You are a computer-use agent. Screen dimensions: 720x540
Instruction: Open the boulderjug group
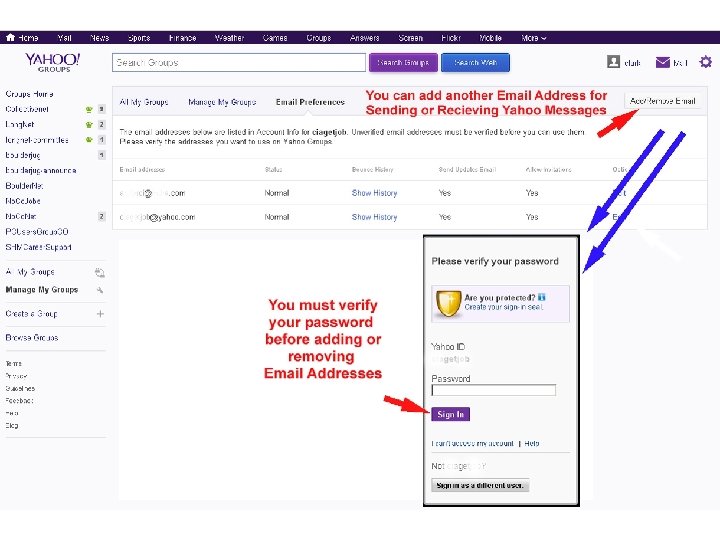23,155
